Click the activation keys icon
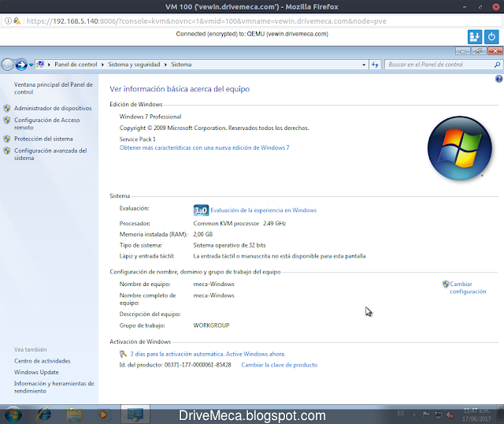This screenshot has height=424, width=504. (x=123, y=354)
